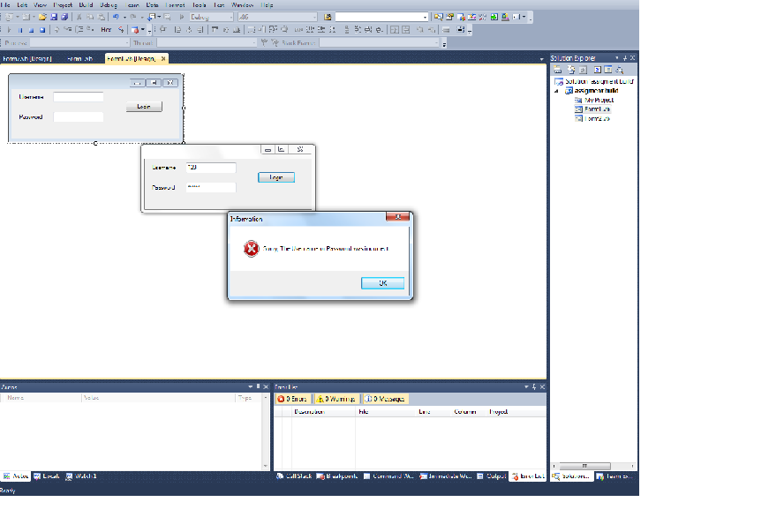784x532 pixels.
Task: Click the Refresh icon in Solution Explorer
Action: [582, 69]
